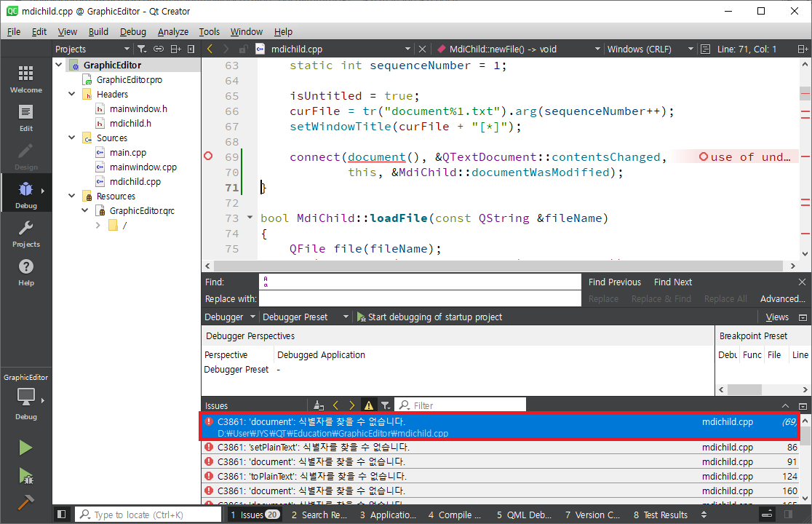Screen dimensions: 812x524
Task: Click Find Next button
Action: pyautogui.click(x=673, y=282)
